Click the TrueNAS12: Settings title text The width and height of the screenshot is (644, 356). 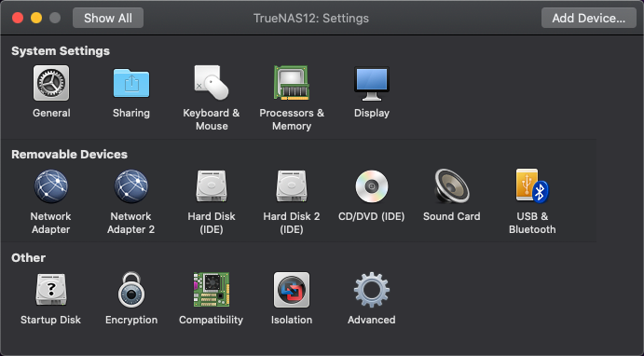point(311,19)
